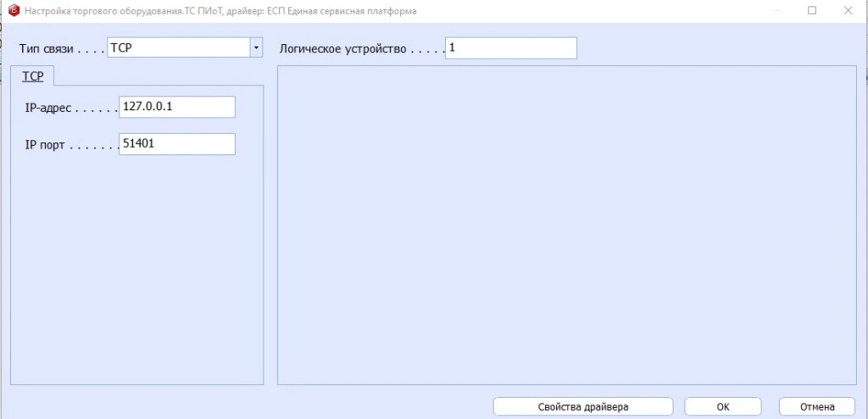Click the Тип связи combo box showing TCP
This screenshot has height=419, width=868.
178,48
